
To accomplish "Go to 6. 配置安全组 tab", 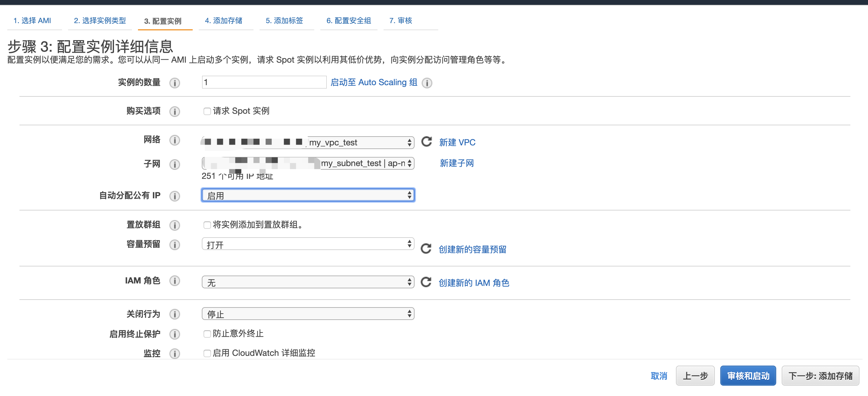I will click(x=348, y=21).
